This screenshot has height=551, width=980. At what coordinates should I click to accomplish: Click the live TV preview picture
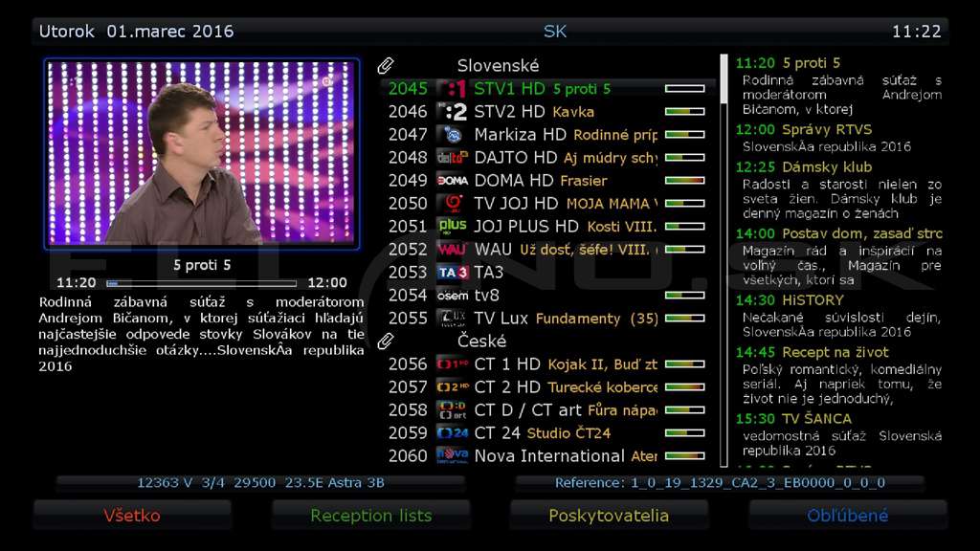point(202,154)
